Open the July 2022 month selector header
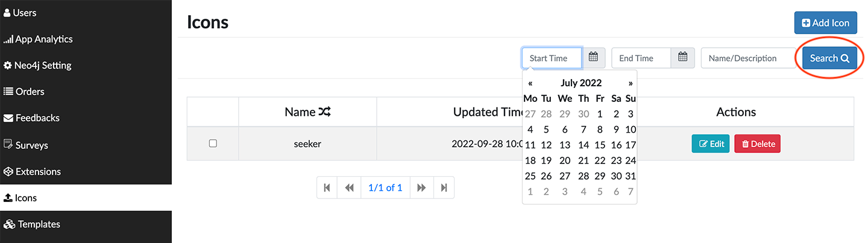 581,83
